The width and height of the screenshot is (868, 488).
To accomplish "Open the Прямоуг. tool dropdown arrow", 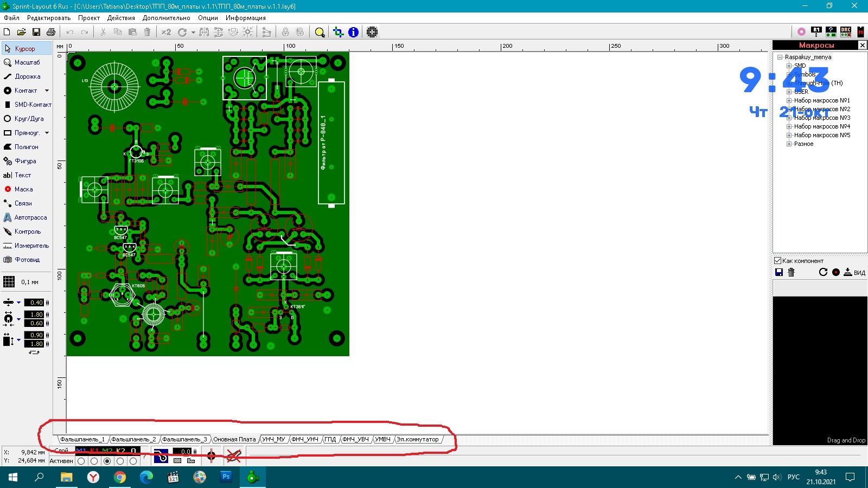I will coord(47,133).
